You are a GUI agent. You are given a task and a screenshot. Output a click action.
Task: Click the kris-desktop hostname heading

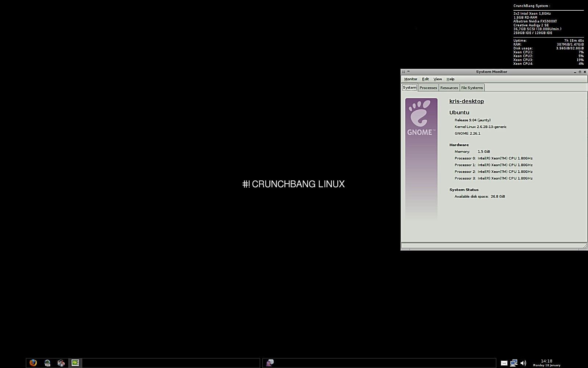(466, 101)
